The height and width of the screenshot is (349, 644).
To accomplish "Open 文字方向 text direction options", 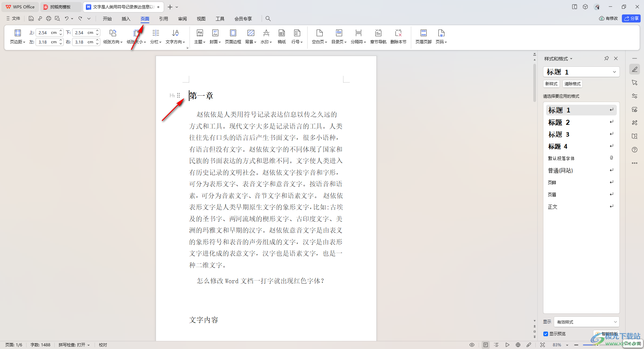I will pos(175,37).
